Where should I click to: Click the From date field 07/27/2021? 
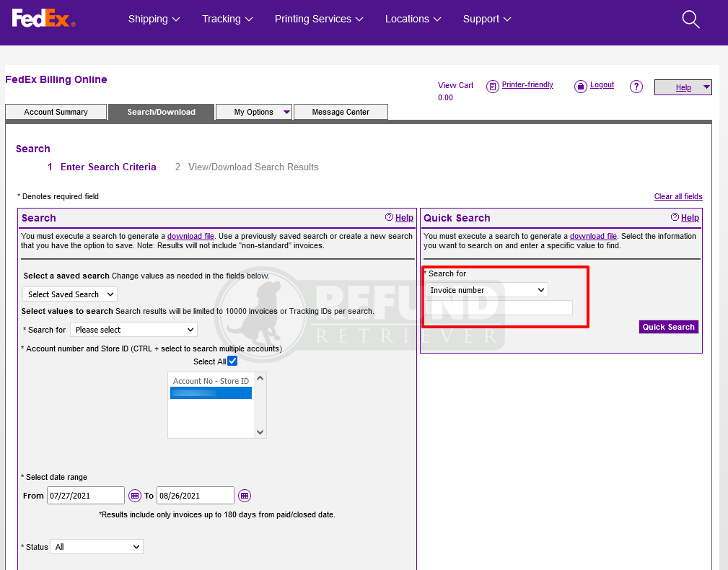click(86, 495)
